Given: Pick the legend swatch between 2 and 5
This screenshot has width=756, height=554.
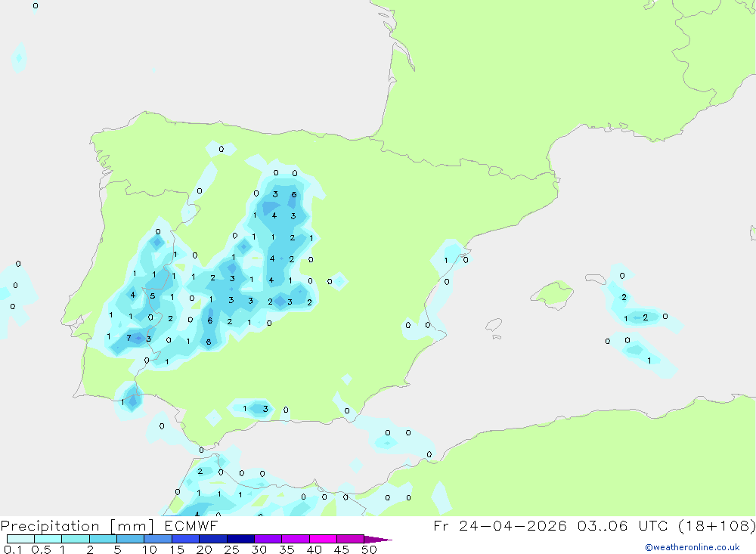Looking at the screenshot, I should pyautogui.click(x=103, y=539).
